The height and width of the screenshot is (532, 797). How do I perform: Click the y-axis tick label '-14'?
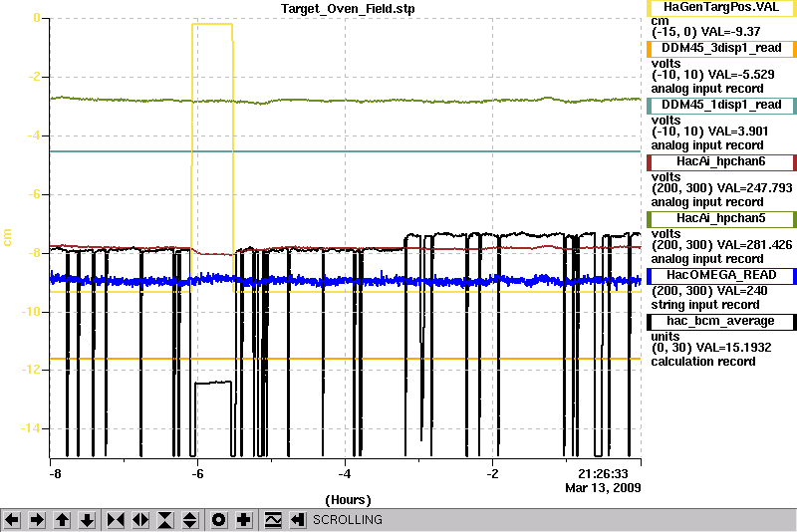30,428
